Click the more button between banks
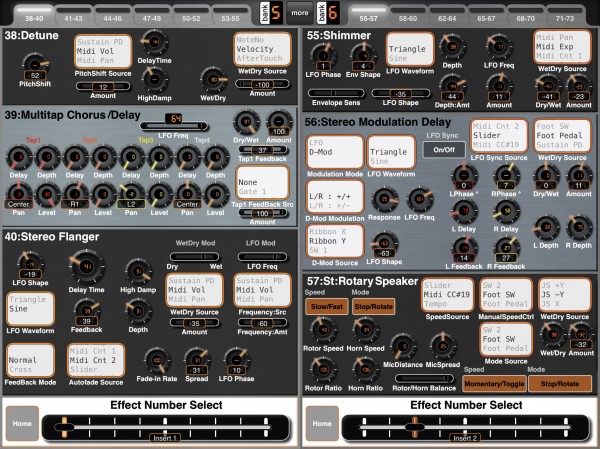 (300, 13)
